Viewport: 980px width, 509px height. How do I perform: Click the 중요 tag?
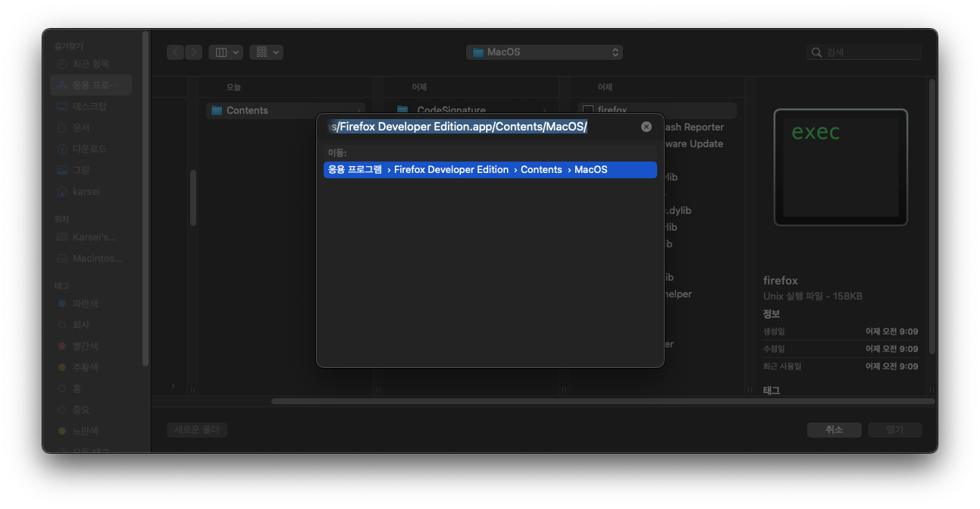click(x=91, y=410)
